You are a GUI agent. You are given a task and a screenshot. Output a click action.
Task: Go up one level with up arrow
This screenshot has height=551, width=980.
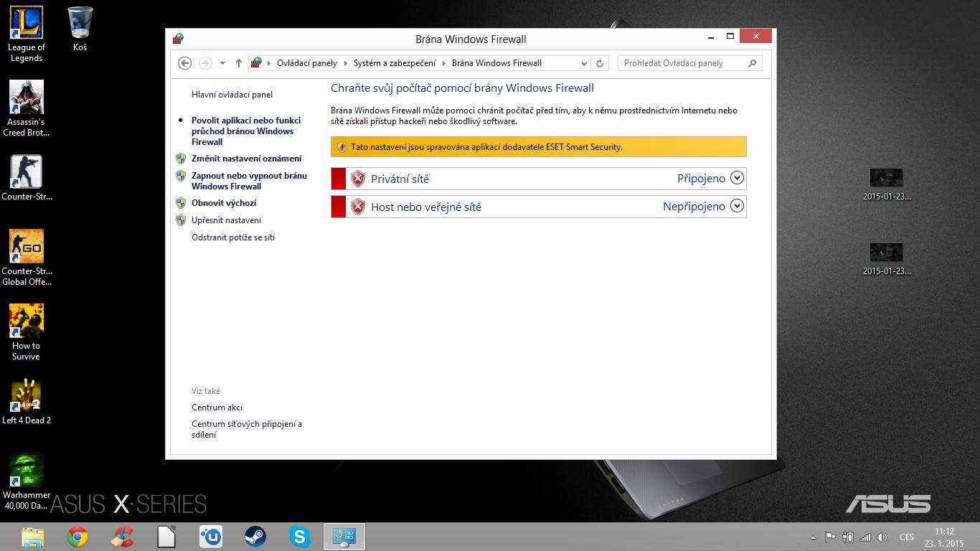click(x=239, y=63)
